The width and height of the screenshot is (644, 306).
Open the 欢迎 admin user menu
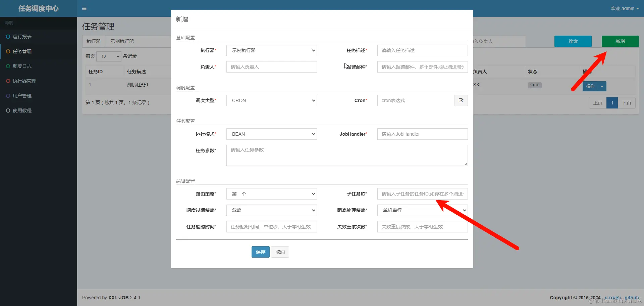click(625, 8)
